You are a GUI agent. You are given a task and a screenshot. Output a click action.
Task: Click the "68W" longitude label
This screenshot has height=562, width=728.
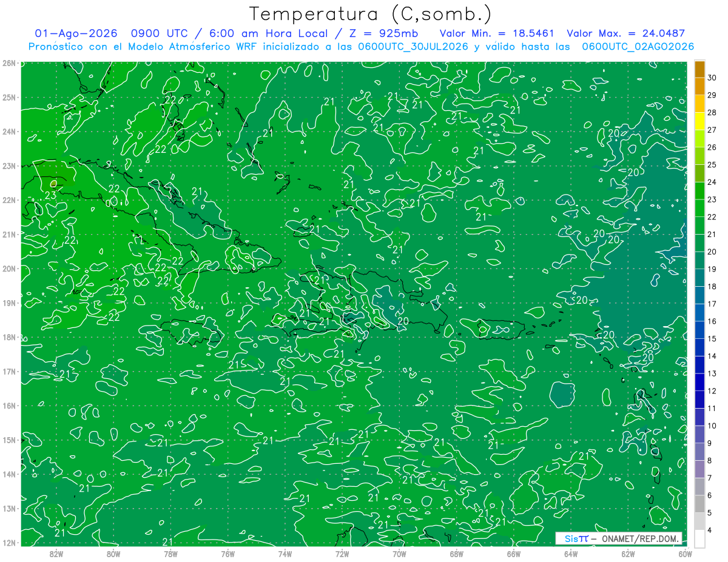tap(457, 554)
